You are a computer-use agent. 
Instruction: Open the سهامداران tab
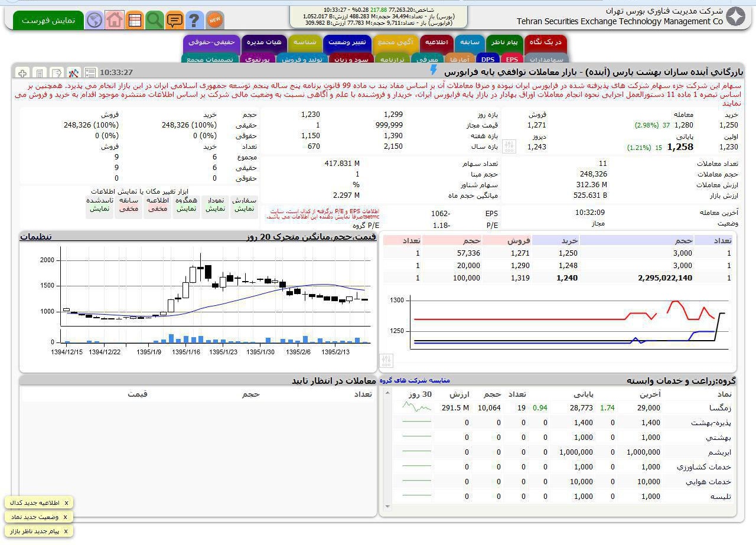coord(547,59)
